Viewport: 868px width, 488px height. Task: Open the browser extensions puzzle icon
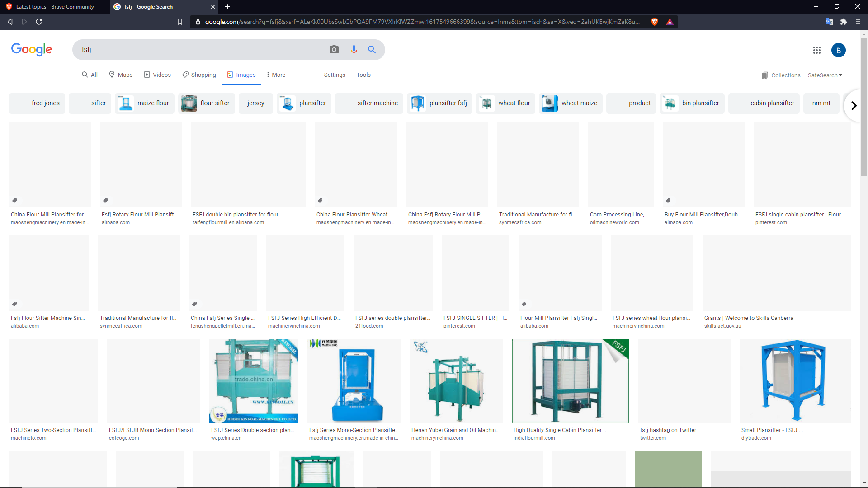pos(843,22)
